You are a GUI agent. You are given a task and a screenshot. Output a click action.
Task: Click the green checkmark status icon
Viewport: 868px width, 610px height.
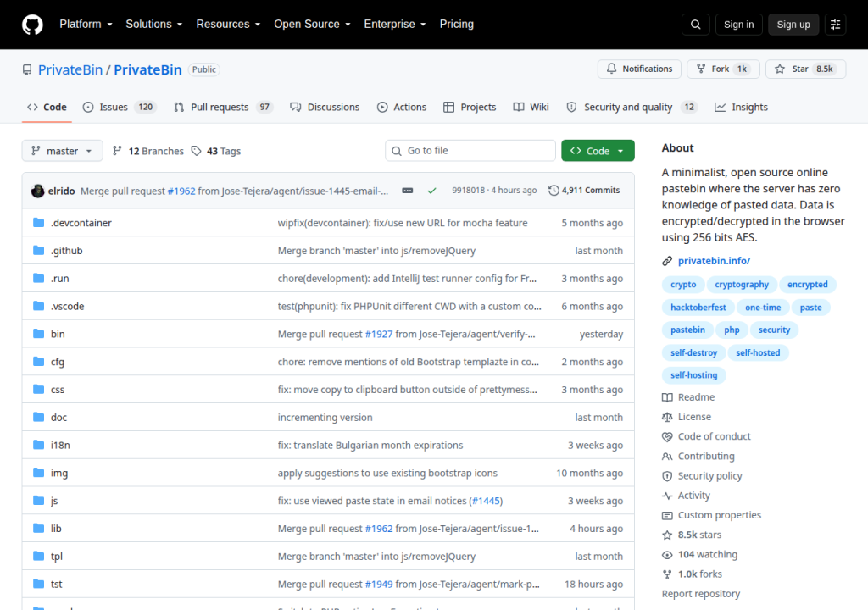point(431,191)
